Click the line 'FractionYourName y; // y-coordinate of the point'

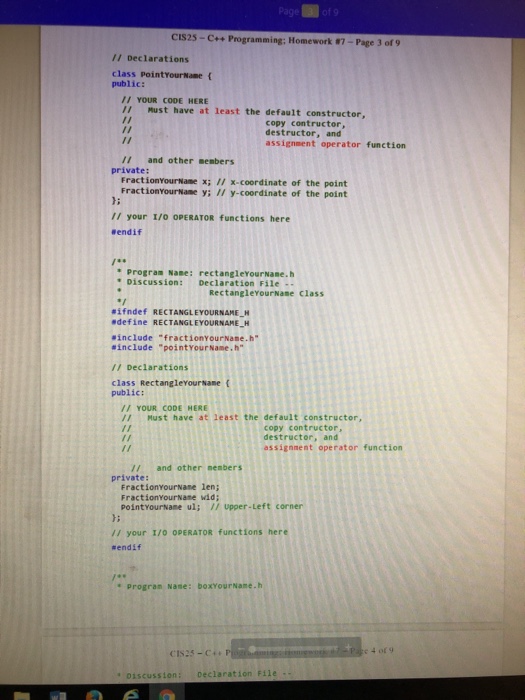pyautogui.click(x=234, y=192)
